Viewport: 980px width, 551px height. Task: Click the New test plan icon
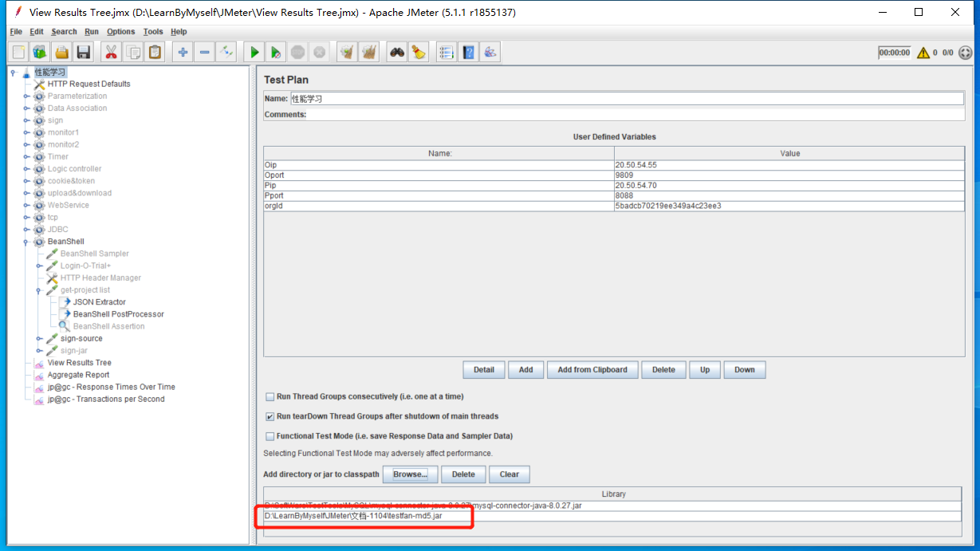pyautogui.click(x=19, y=53)
